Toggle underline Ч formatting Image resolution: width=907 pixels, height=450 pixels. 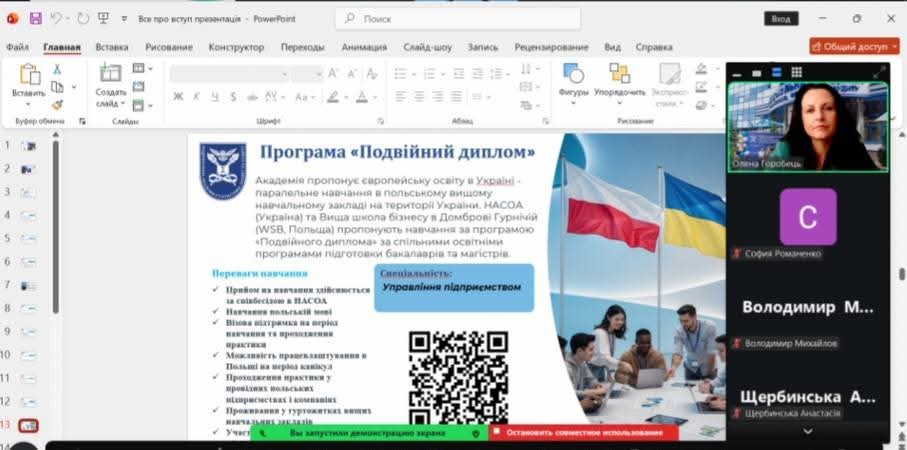click(214, 97)
